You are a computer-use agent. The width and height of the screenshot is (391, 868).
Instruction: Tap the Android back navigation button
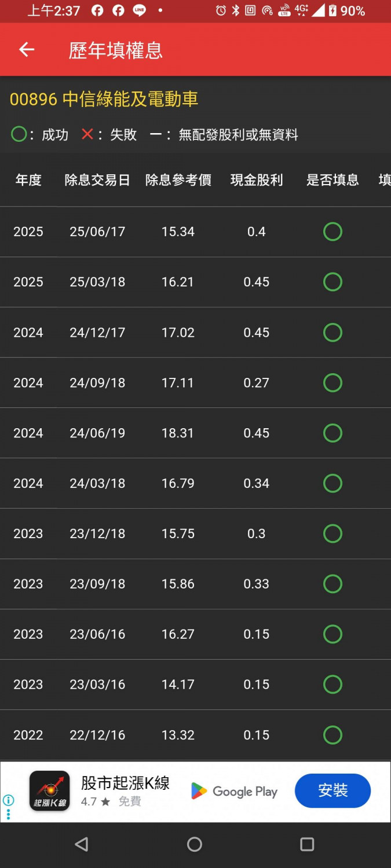tap(82, 844)
